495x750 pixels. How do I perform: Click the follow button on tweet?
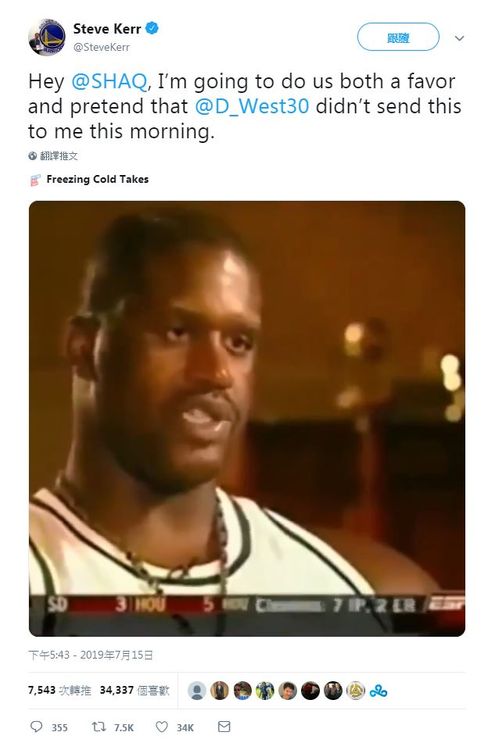[398, 37]
